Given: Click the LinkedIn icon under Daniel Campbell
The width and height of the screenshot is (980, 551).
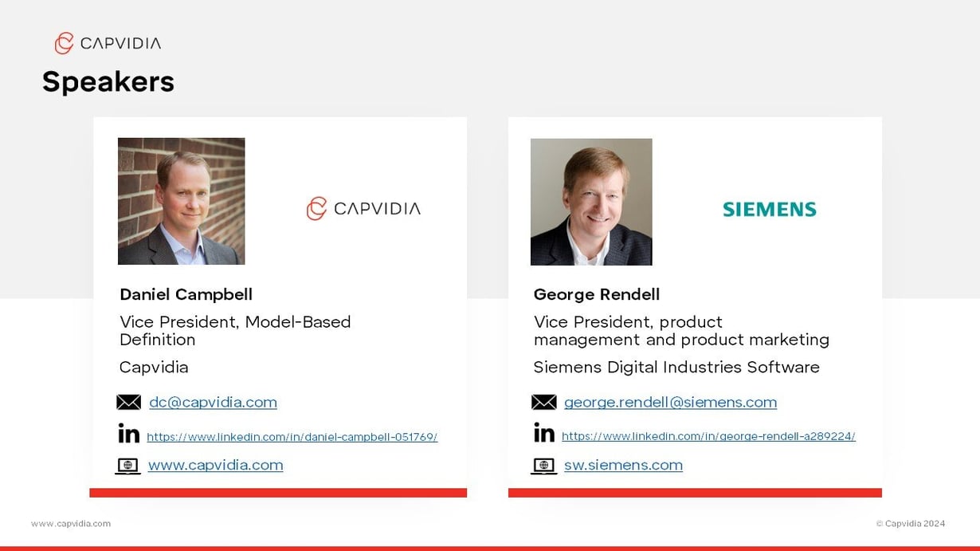Looking at the screenshot, I should pyautogui.click(x=128, y=434).
